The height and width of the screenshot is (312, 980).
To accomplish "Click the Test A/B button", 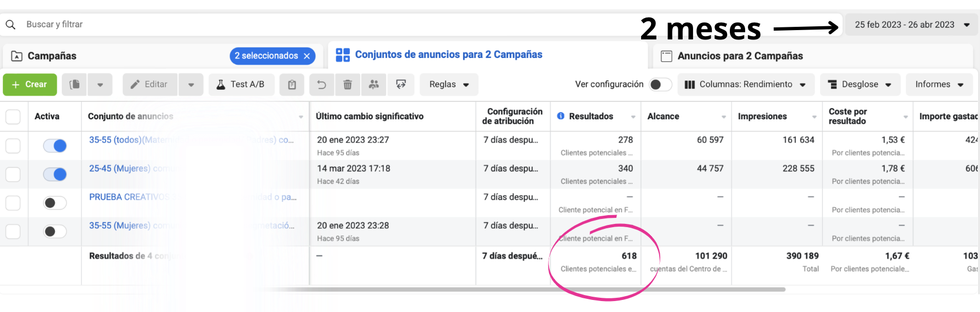I will (241, 84).
